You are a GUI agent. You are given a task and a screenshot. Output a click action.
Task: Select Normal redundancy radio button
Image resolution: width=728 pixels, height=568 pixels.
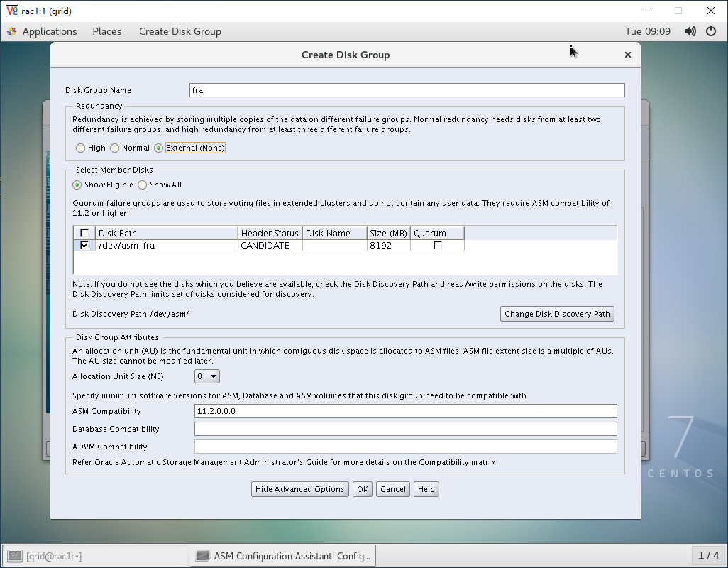115,148
